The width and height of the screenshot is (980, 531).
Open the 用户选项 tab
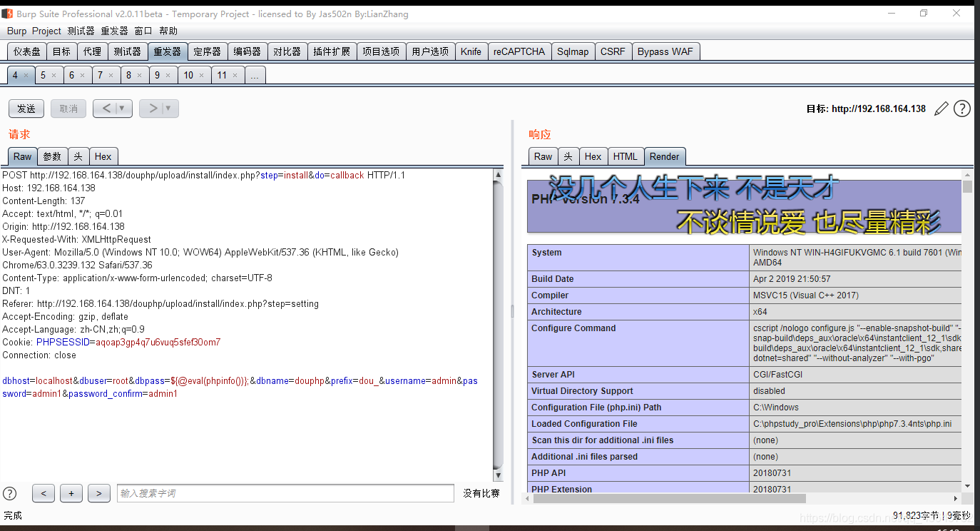coord(430,51)
